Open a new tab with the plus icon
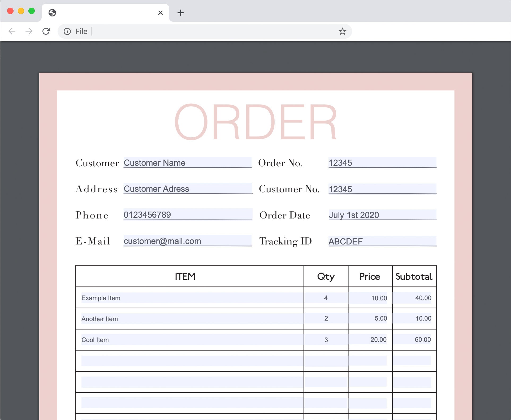Image resolution: width=511 pixels, height=420 pixels. [x=180, y=13]
